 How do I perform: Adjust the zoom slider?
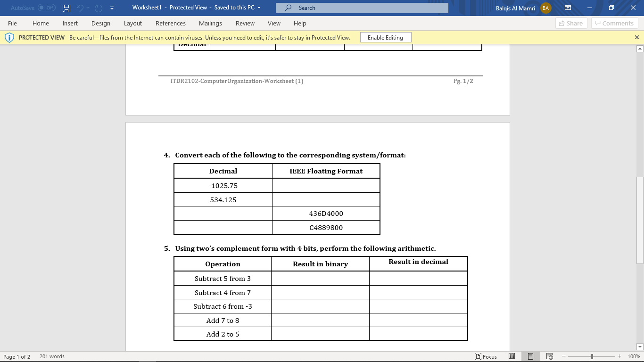pos(591,356)
